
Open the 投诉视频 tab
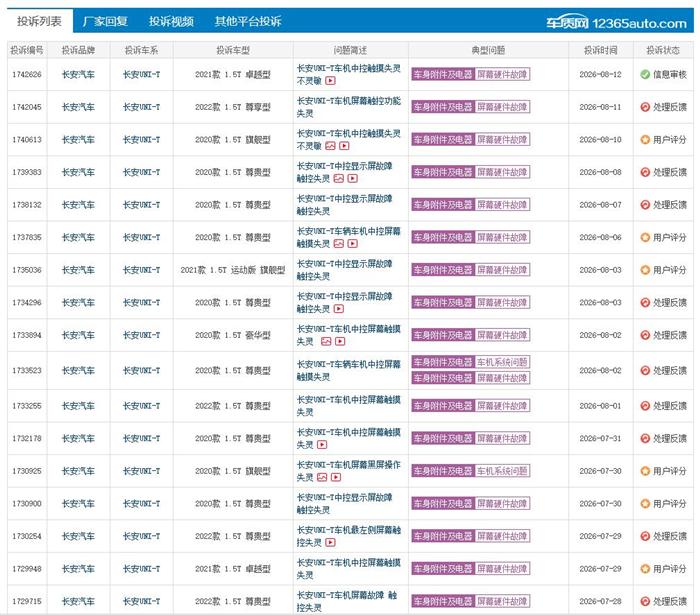tap(171, 21)
